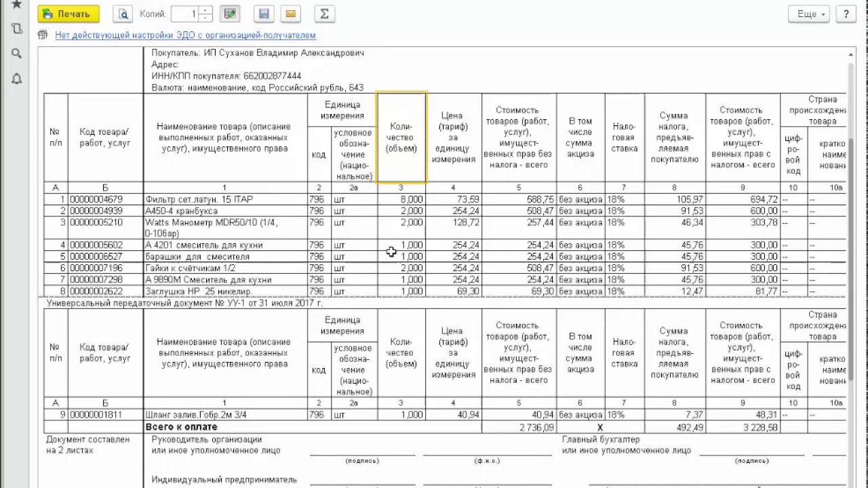868x488 pixels.
Task: Save document using floppy disk icon
Action: (x=264, y=14)
